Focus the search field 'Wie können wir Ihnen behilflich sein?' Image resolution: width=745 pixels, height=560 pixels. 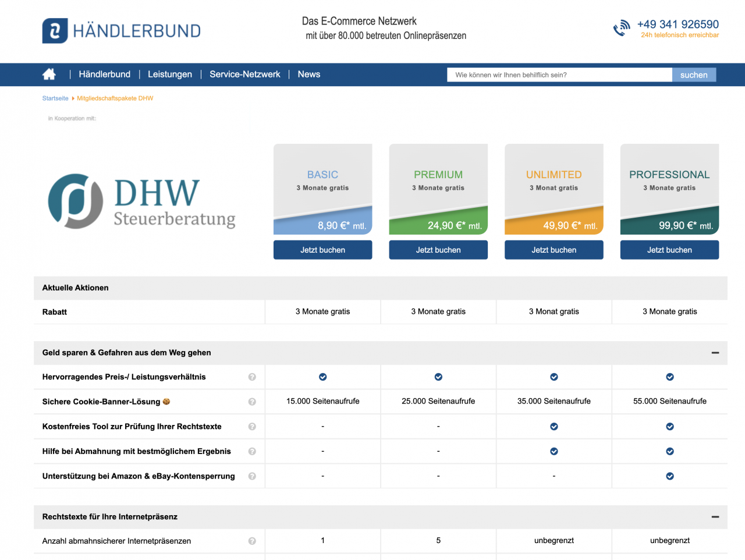pyautogui.click(x=560, y=75)
